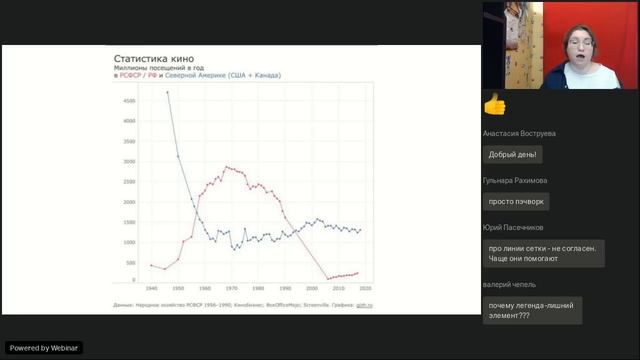
Task: Click the red 'РСФСР / РФ' legend label
Action: [x=138, y=76]
